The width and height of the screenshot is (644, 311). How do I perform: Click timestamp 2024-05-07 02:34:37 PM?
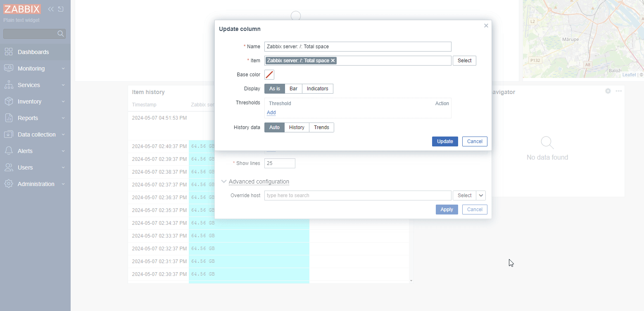[159, 223]
